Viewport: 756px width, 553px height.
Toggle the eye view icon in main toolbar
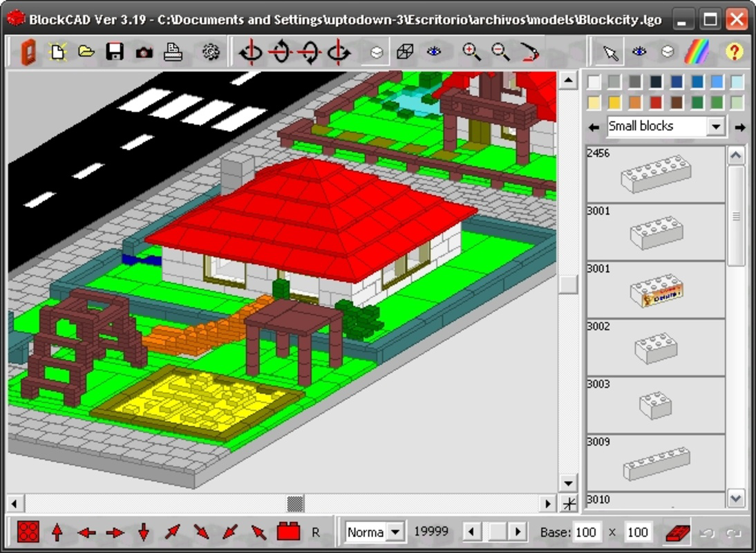pos(435,50)
